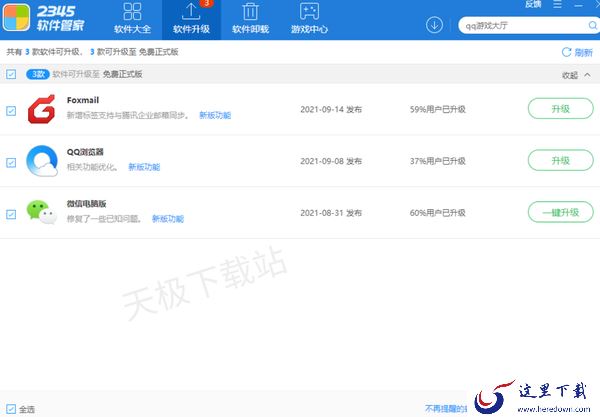600x417 pixels.
Task: Click the 微信电脑版 name text
Action: 86,204
